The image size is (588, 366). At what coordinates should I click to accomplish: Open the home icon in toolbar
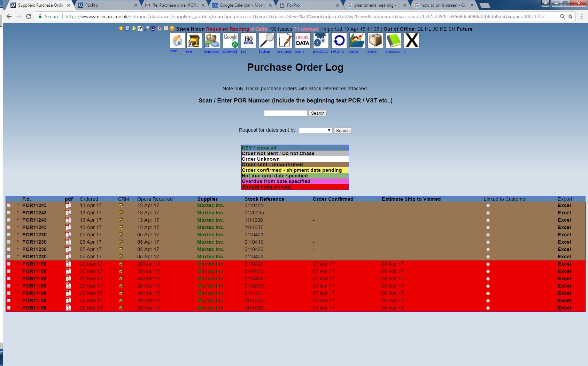[177, 41]
